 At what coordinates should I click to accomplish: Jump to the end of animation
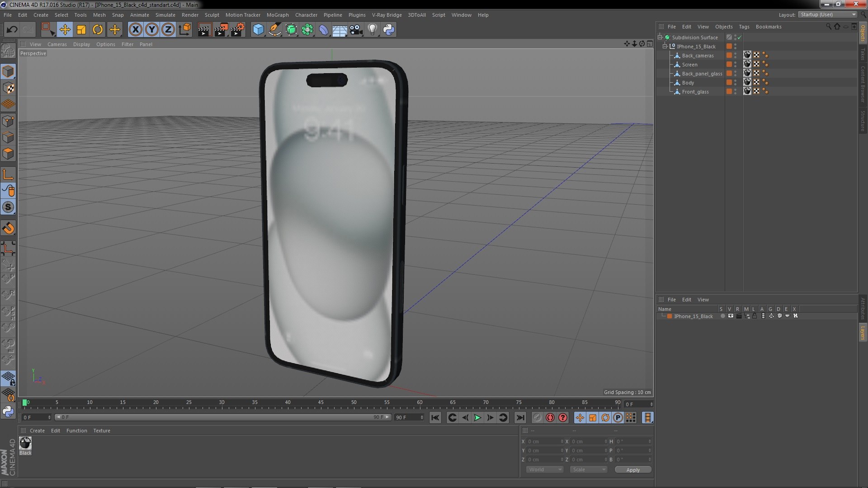click(x=520, y=418)
